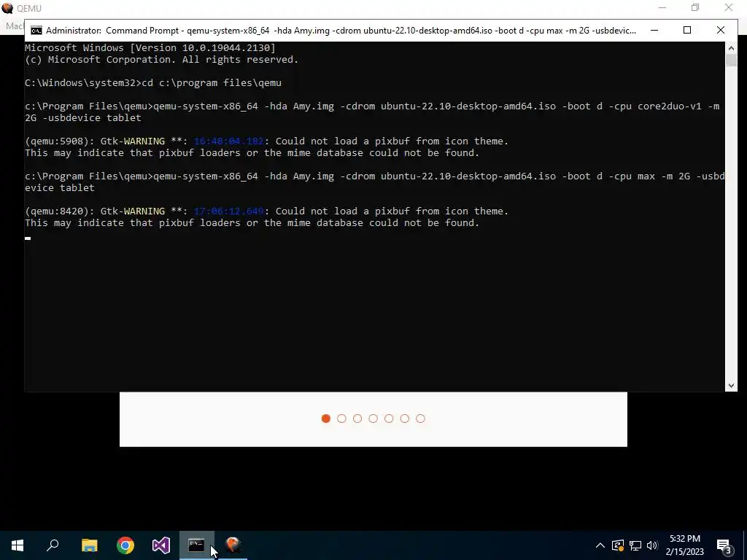Click Command Prompt scrollbar up arrow

coord(731,47)
